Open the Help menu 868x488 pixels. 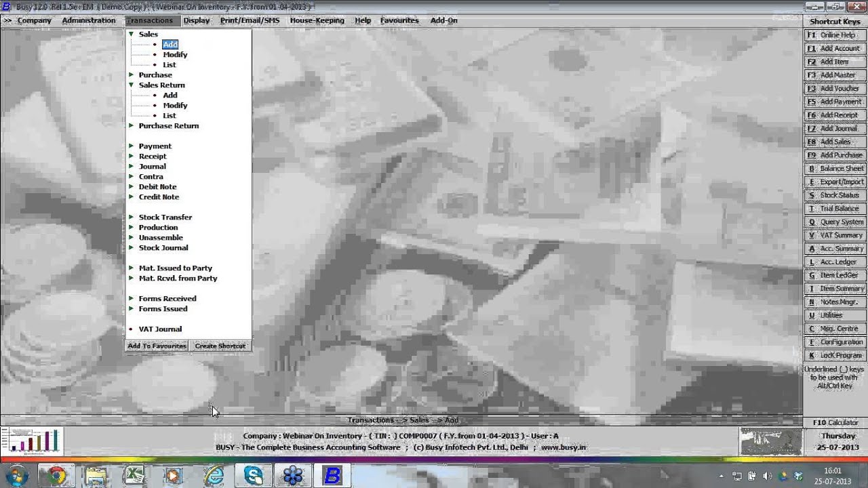tap(363, 20)
